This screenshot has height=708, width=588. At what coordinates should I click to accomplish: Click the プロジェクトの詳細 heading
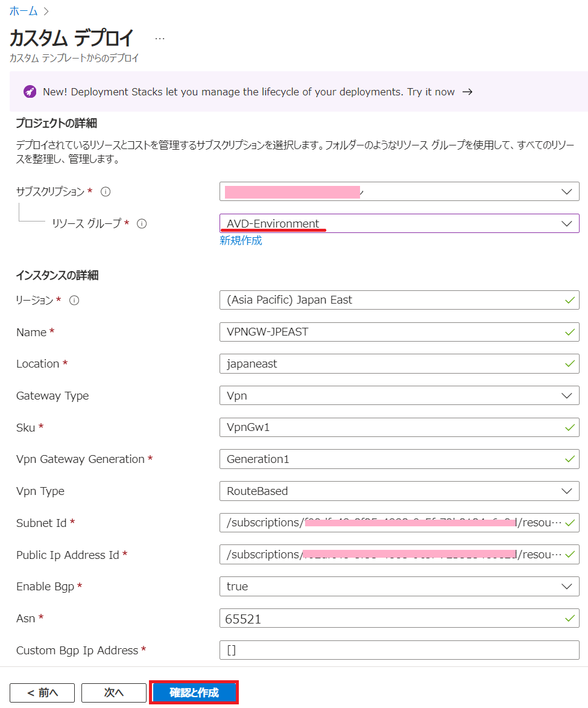tap(57, 123)
